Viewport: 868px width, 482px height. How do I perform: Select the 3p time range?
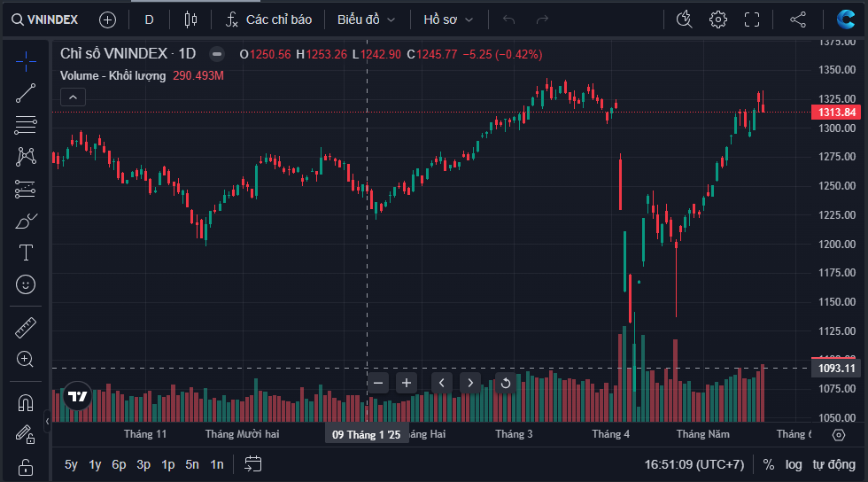click(143, 464)
